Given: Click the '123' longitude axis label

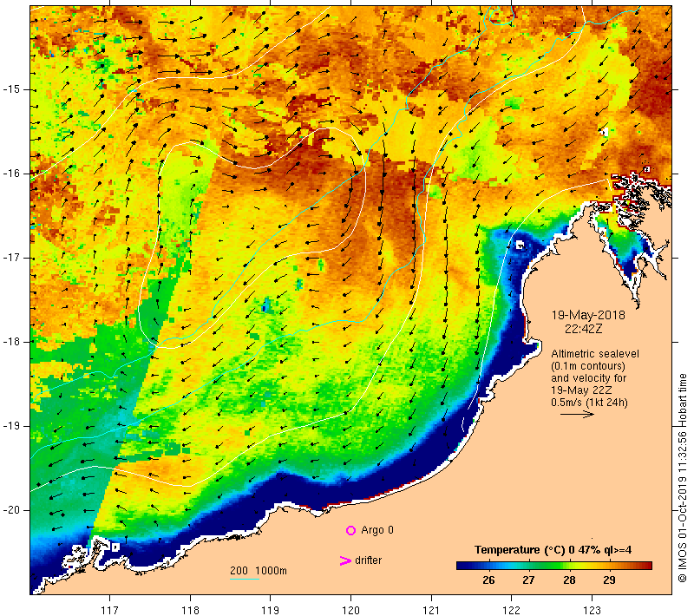Looking at the screenshot, I should point(592,610).
